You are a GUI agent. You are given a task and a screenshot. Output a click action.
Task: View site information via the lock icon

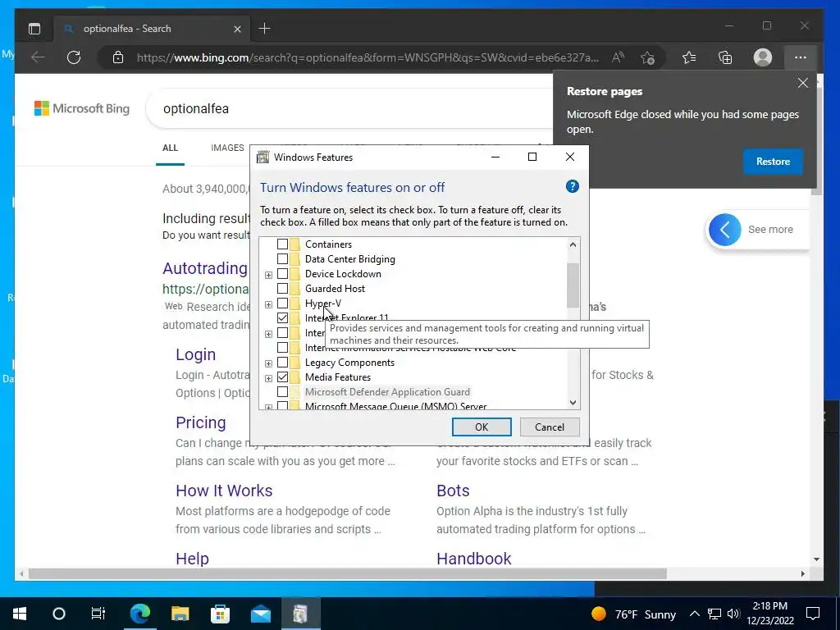coord(118,57)
